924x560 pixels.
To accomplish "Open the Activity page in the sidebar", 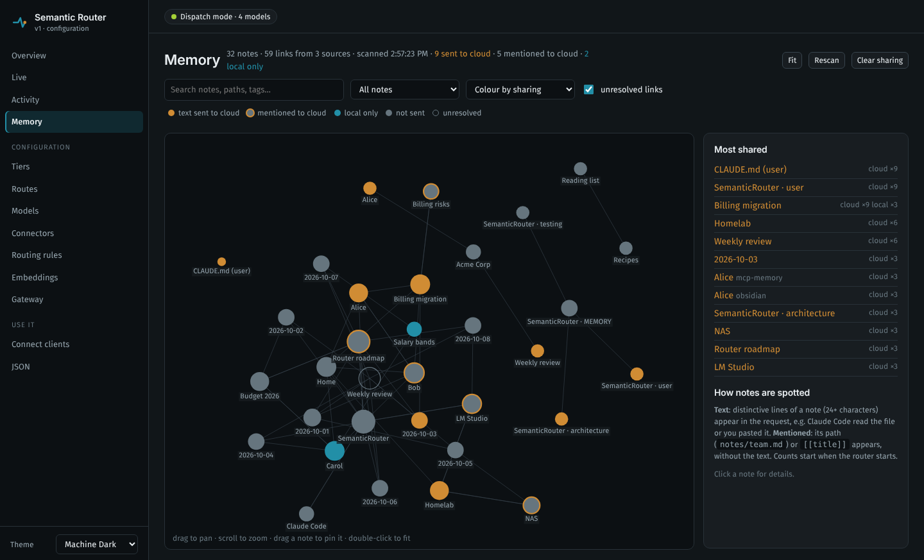I will point(74,100).
